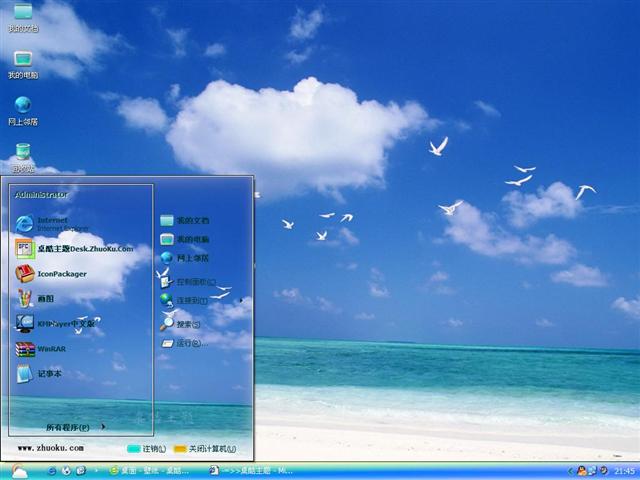The width and height of the screenshot is (640, 480).
Task: Click the Start button on the taskbar
Action: click(x=18, y=470)
